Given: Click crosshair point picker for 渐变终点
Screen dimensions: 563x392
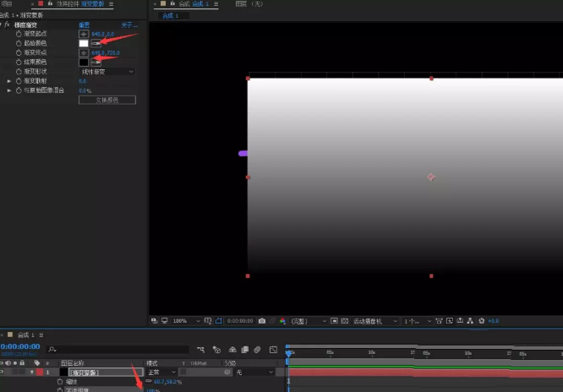Looking at the screenshot, I should coord(84,53).
